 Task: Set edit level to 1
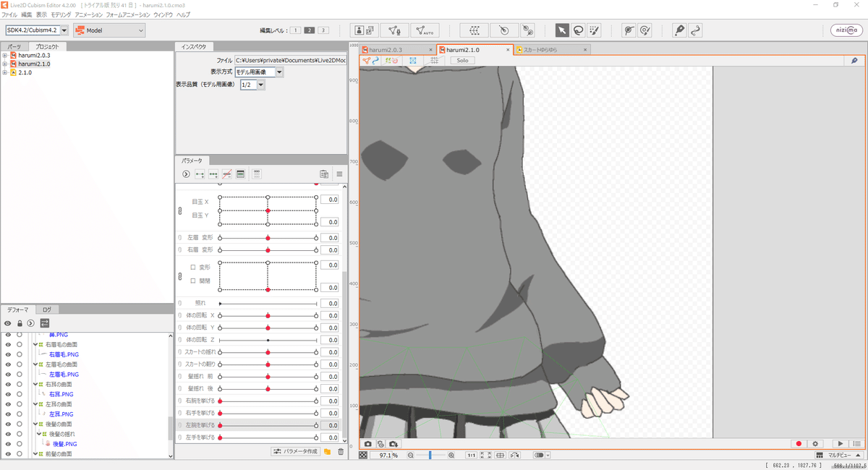(x=295, y=30)
